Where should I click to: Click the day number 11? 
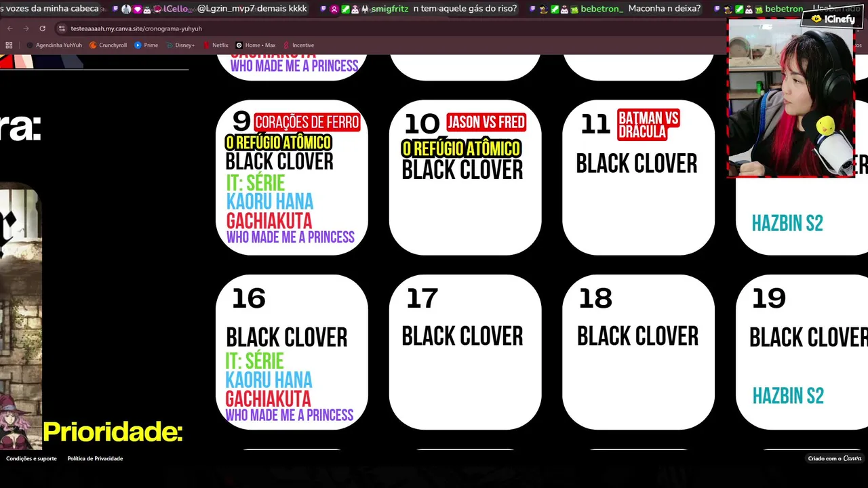595,124
